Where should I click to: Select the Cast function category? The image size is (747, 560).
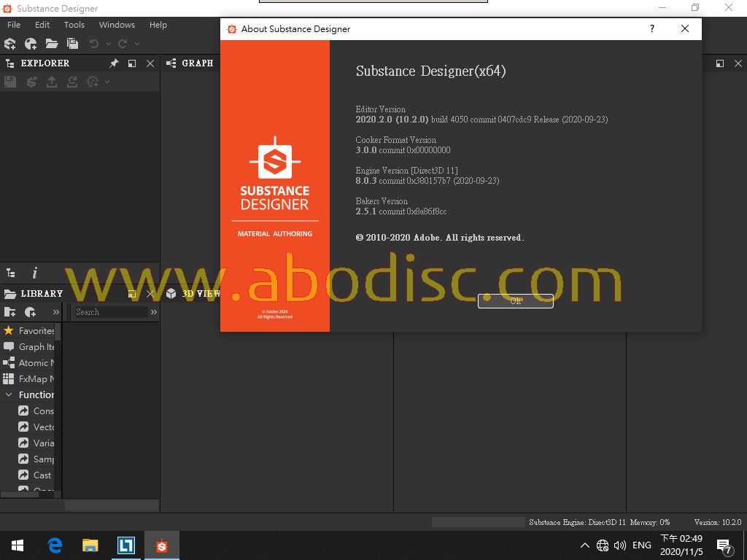[35, 475]
